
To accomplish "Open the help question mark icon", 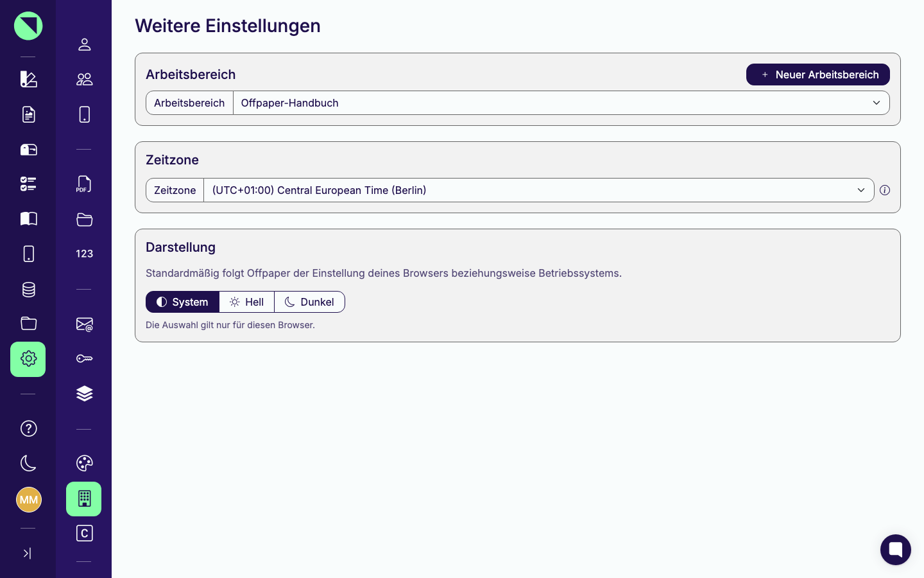I will pyautogui.click(x=28, y=428).
